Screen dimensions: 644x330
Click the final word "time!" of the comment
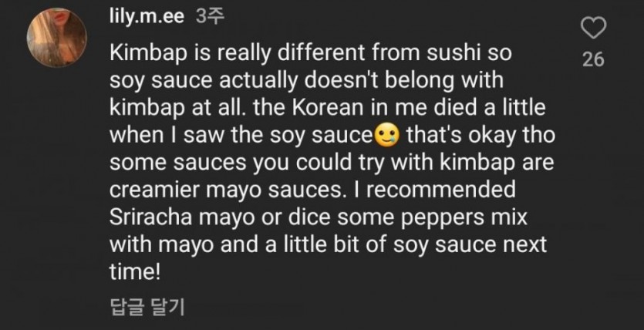coord(130,272)
